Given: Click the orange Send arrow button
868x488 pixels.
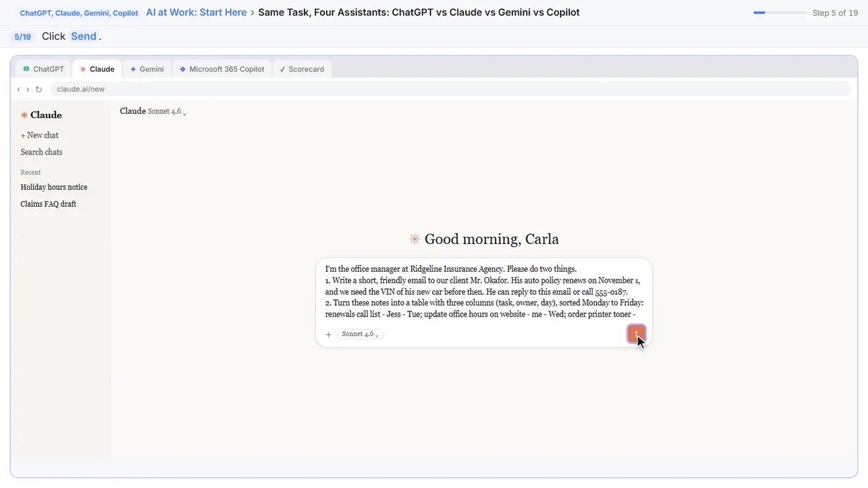Looking at the screenshot, I should tap(636, 333).
